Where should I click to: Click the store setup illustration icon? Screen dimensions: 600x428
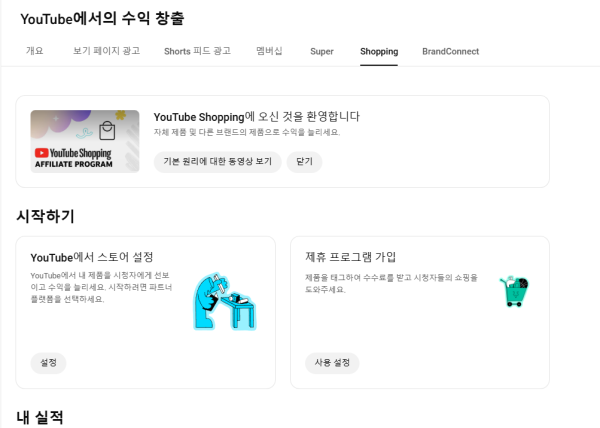(225, 300)
